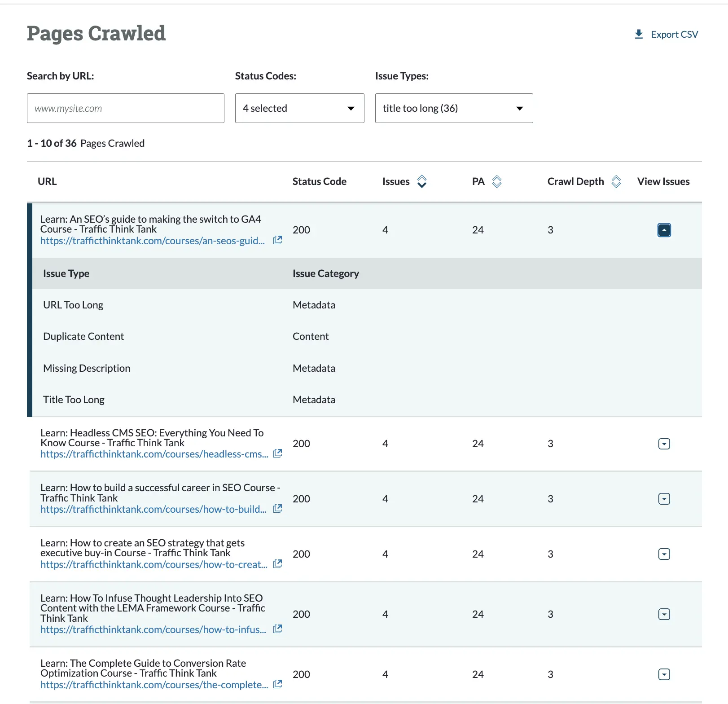This screenshot has height=704, width=728.
Task: Expand issues for successful career in SEO row
Action: pos(664,498)
